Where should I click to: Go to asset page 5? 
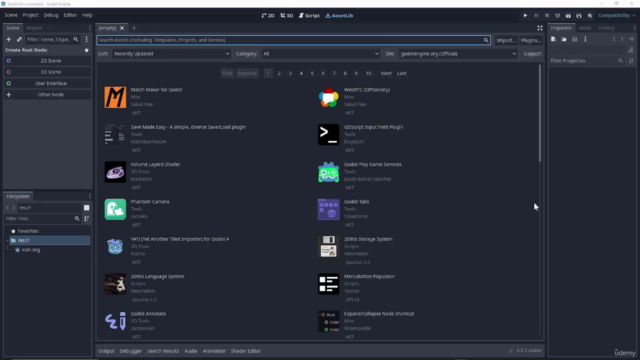312,73
